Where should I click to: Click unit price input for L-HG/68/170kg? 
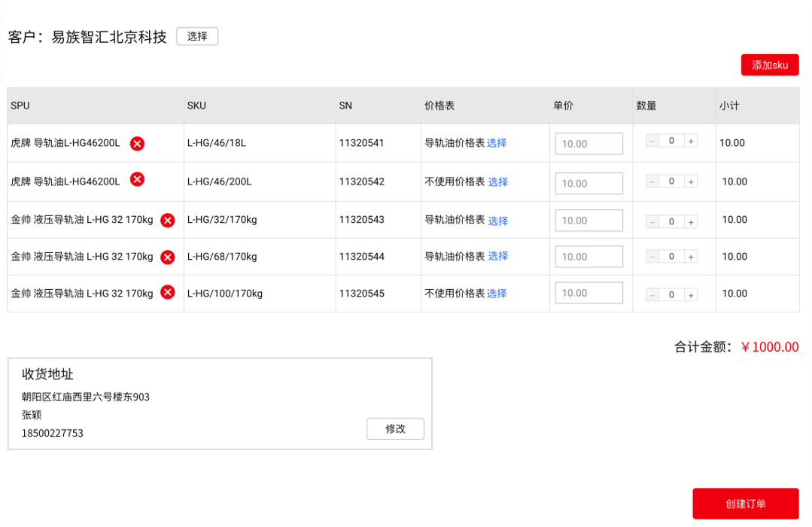pyautogui.click(x=588, y=257)
